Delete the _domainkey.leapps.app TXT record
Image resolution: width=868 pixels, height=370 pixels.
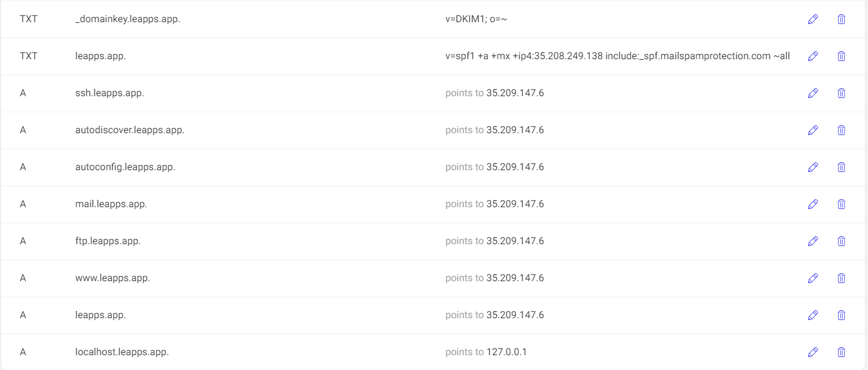pyautogui.click(x=841, y=19)
